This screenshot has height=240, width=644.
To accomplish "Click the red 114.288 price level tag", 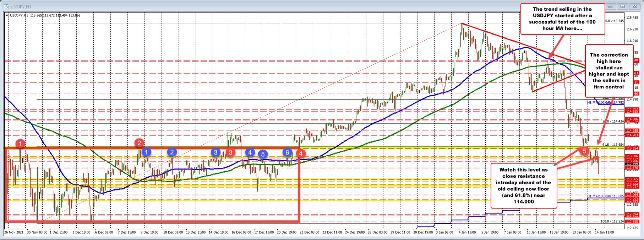I will 632,131.
